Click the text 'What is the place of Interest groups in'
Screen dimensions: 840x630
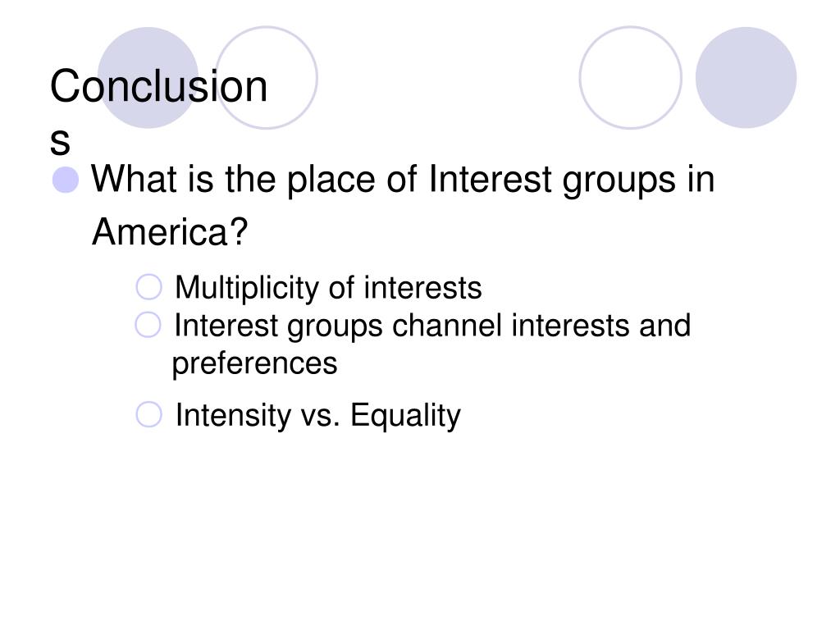pos(403,180)
